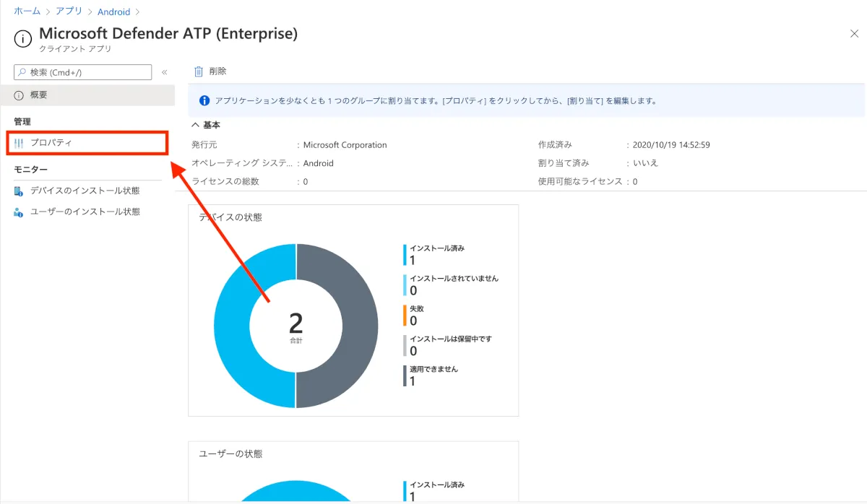This screenshot has width=867, height=504.
Task: Go to the Android breadcrumb
Action: point(113,12)
